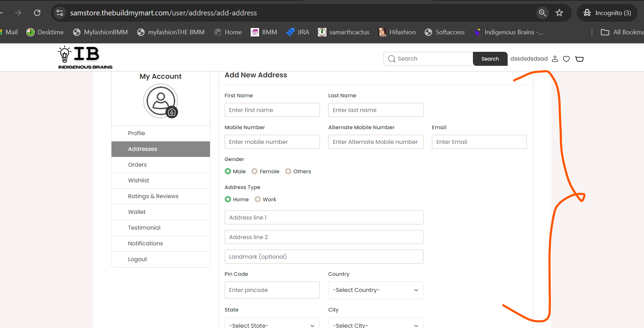Open site information icon in address bar

pos(60,13)
